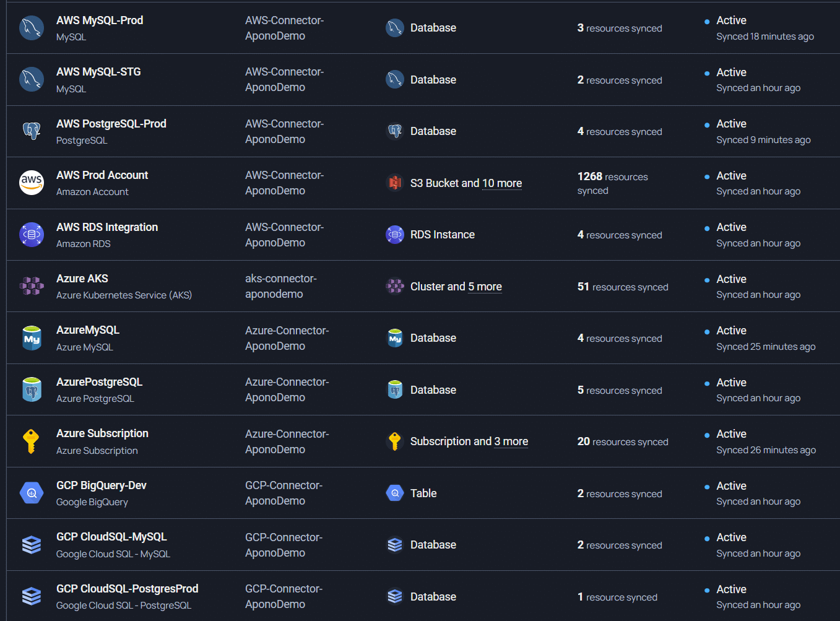Click the '51 resources synced' count
840x621 pixels.
pyautogui.click(x=623, y=287)
